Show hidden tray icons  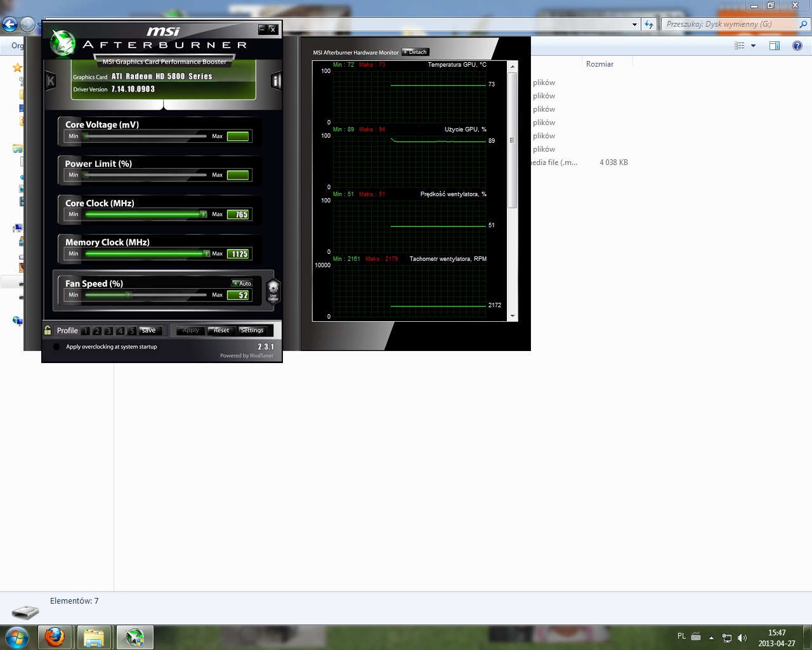coord(711,638)
